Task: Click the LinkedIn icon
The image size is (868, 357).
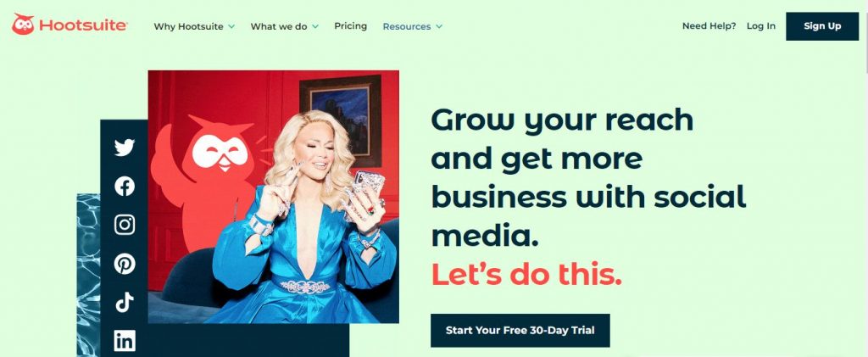Action: 125,340
